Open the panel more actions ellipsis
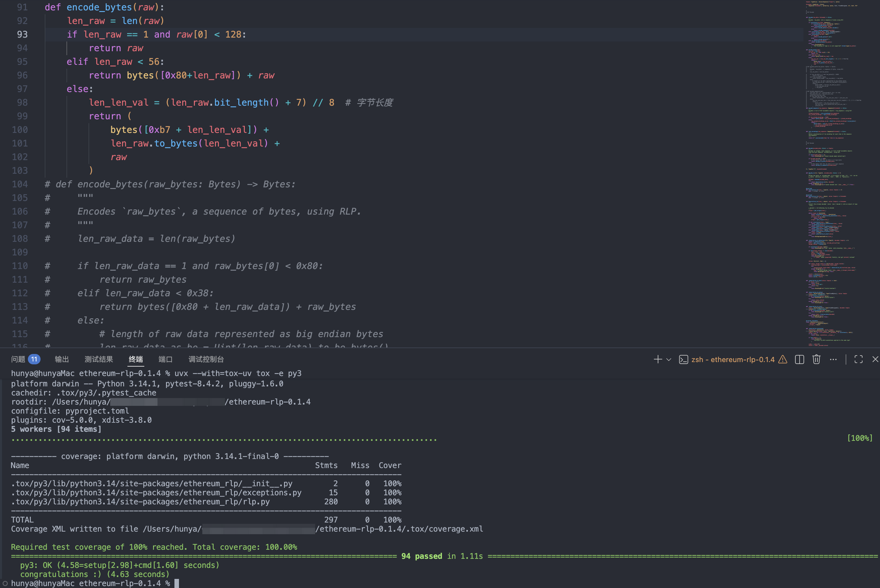 pos(833,359)
